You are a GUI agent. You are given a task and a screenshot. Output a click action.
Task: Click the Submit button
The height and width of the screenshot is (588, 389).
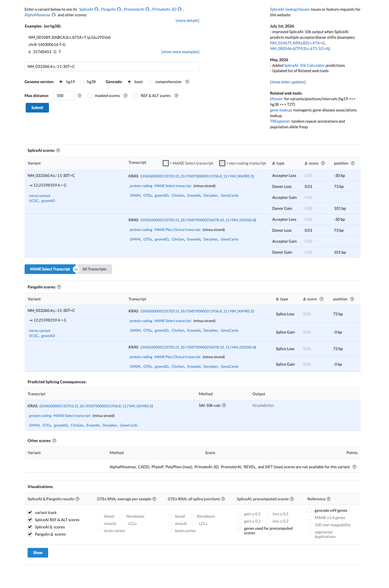[x=37, y=108]
